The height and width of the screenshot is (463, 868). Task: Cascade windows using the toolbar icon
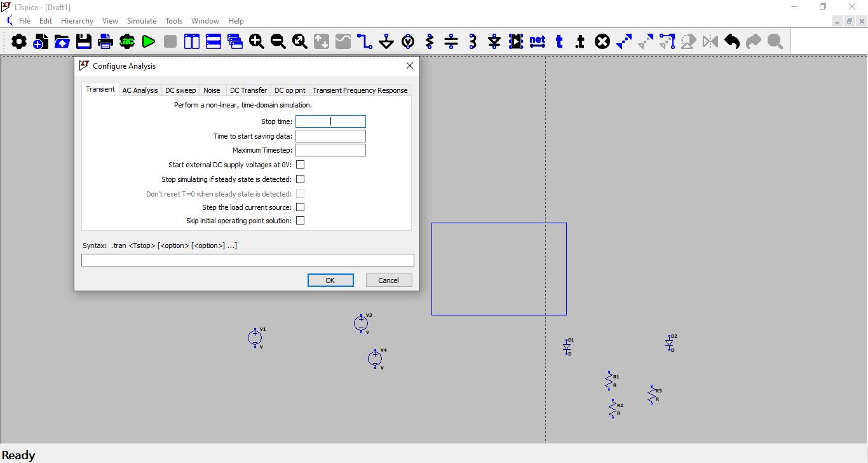[235, 42]
